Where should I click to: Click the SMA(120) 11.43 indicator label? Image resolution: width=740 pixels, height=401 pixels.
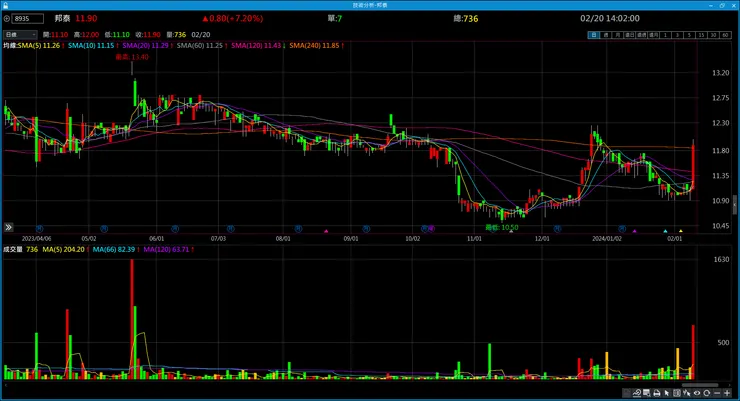tap(256, 45)
